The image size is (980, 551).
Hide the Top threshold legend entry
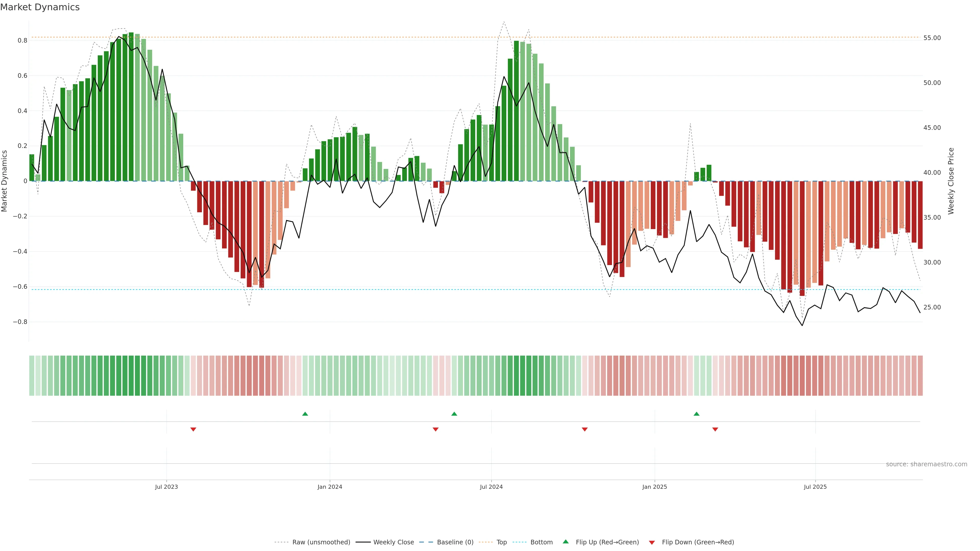click(501, 542)
